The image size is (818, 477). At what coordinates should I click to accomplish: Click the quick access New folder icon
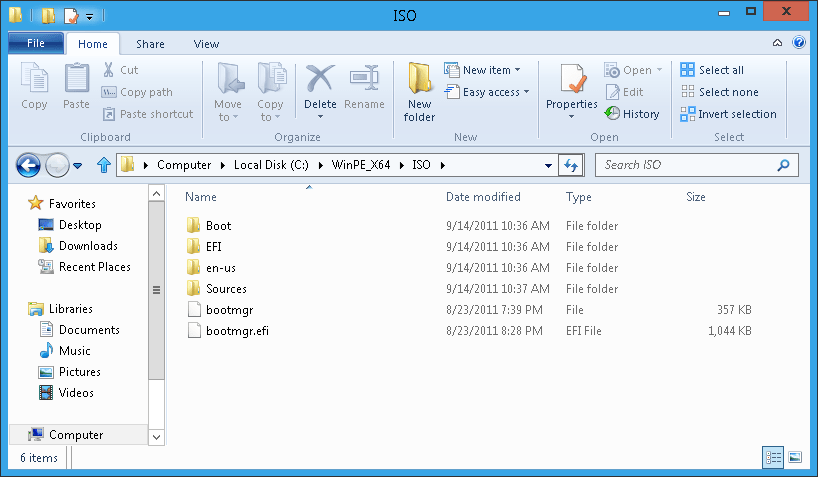click(48, 16)
